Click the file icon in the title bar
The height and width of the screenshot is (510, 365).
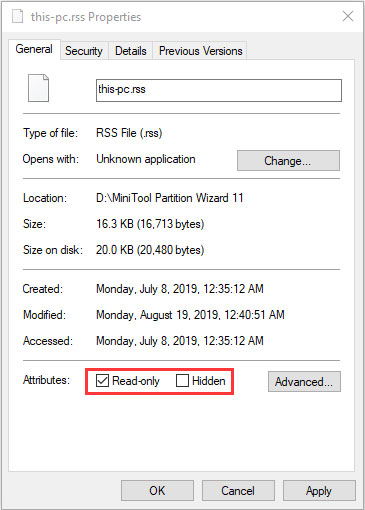click(x=18, y=16)
